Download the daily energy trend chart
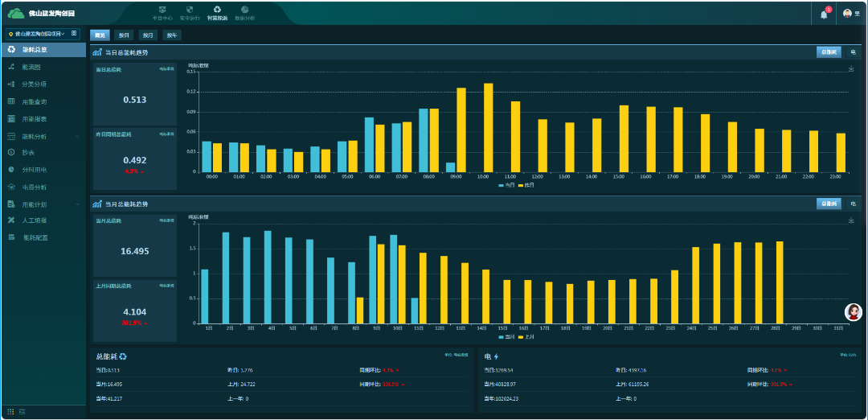Image resolution: width=868 pixels, height=420 pixels. (851, 69)
